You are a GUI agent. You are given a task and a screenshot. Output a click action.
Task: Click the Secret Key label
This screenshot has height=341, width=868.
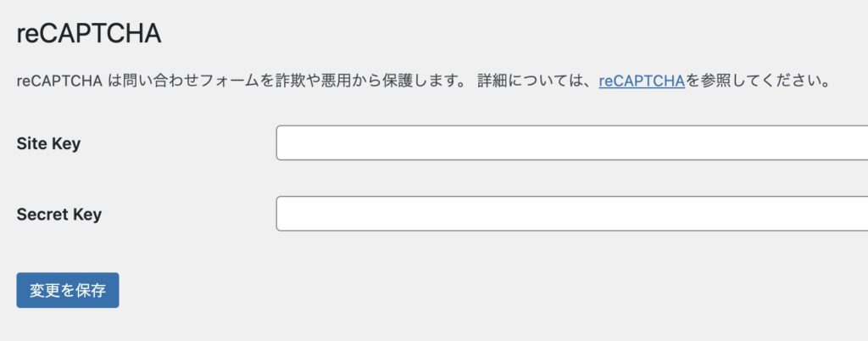click(x=58, y=215)
